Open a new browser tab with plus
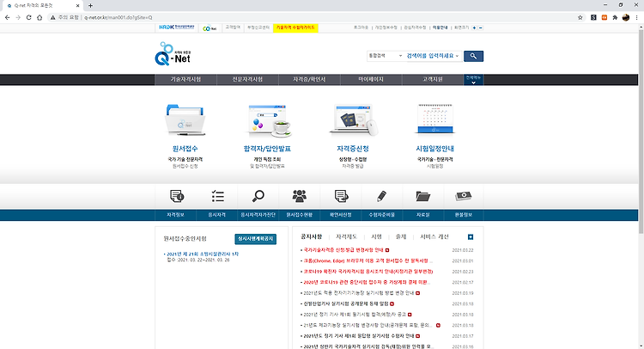Screen dimensions: 644x349 click(x=90, y=5)
